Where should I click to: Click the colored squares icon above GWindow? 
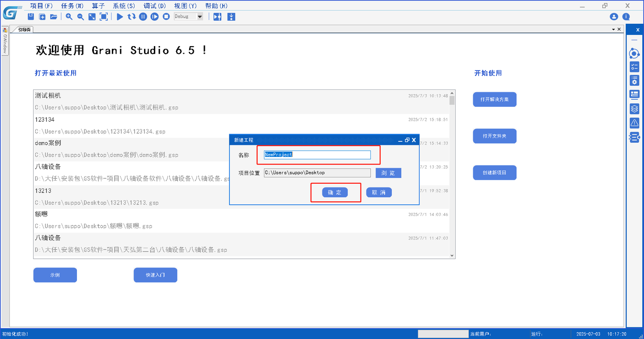point(5,30)
